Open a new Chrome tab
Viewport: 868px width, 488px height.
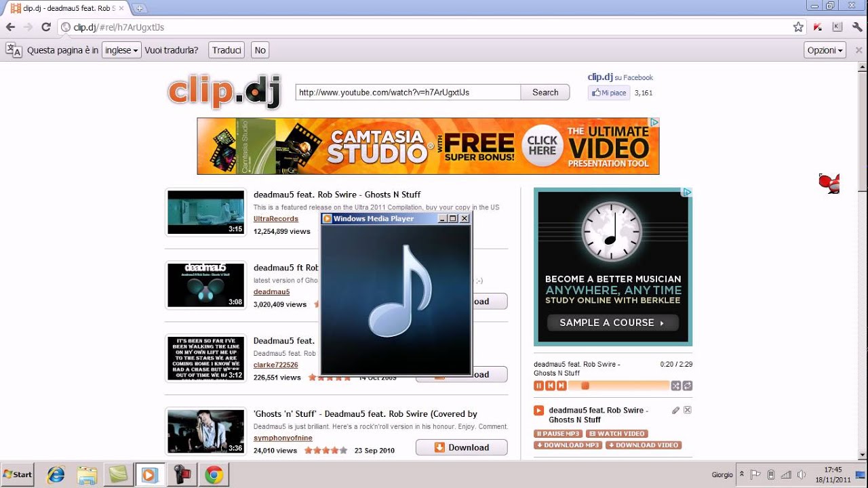coord(140,8)
